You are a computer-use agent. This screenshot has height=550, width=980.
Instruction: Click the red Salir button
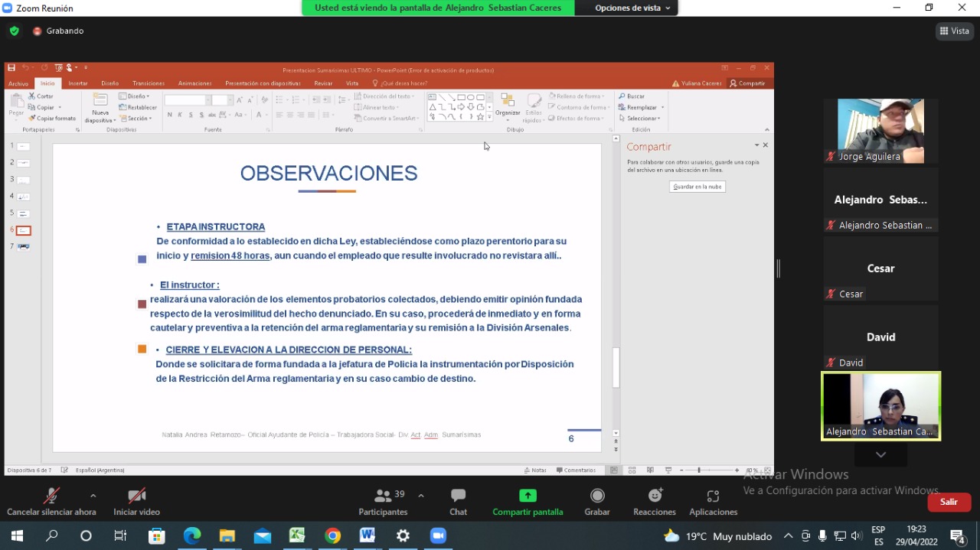tap(949, 502)
